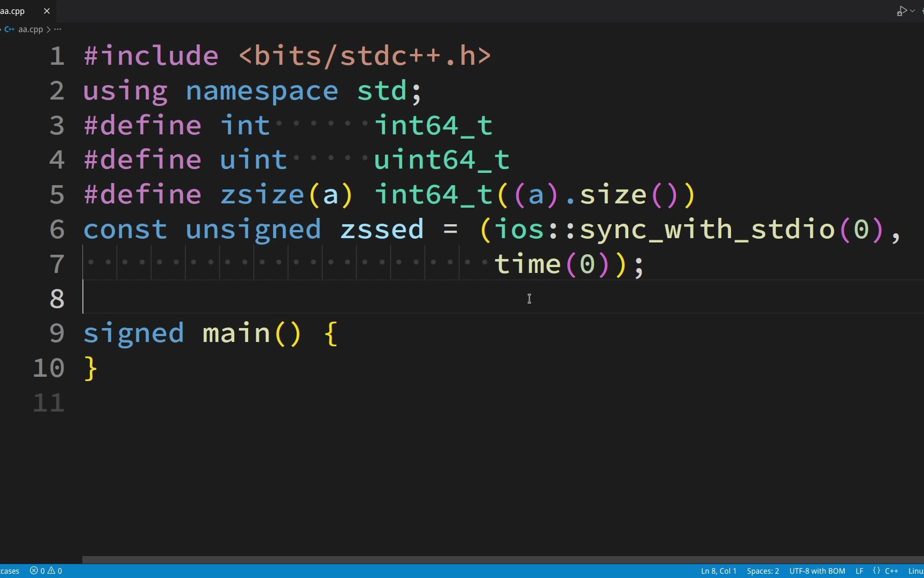Change indentation via Spaces: 2
Screen dimensions: 924x578
coord(763,571)
